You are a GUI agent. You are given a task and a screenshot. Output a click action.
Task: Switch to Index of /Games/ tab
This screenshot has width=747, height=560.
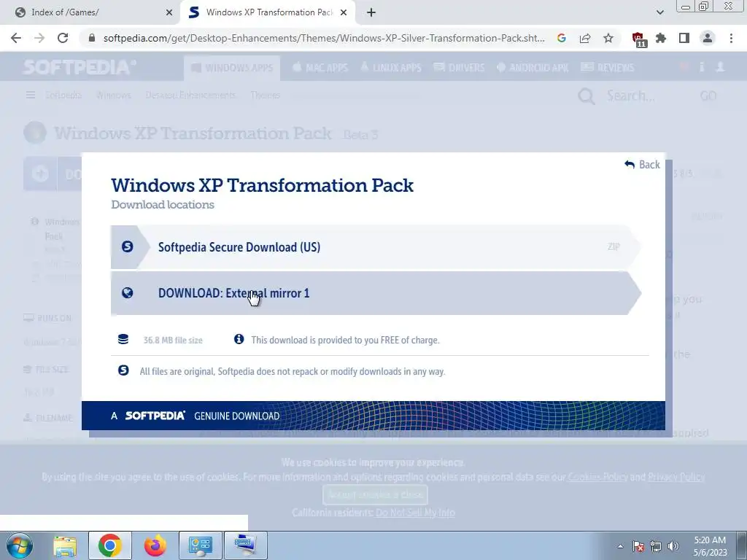[x=90, y=12]
